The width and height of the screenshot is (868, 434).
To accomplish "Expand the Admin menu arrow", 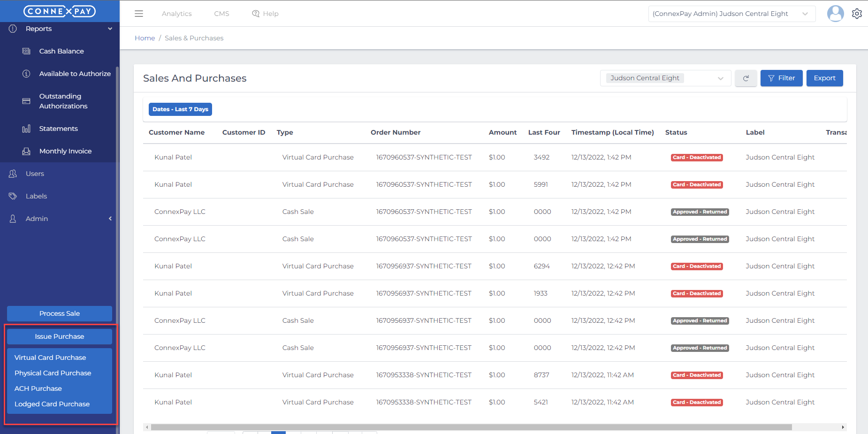I will click(x=110, y=219).
